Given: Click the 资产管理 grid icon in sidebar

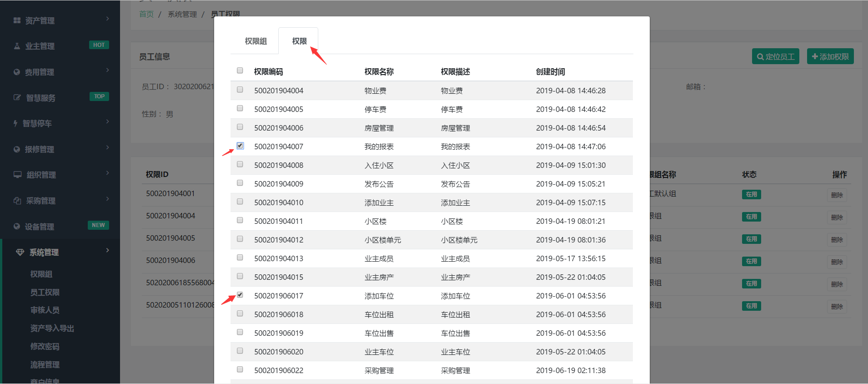Looking at the screenshot, I should [17, 20].
